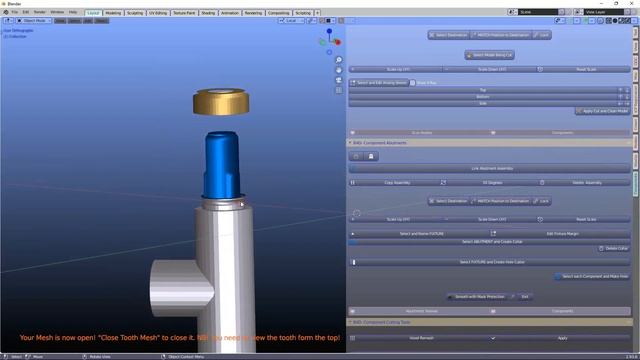
Task: Click the blue Z axis gizmo handle
Action: [329, 31]
